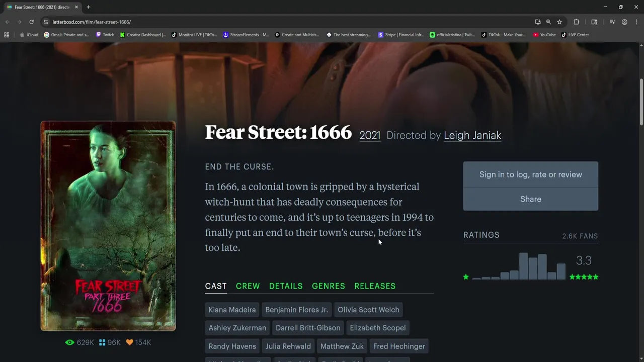The width and height of the screenshot is (644, 362).
Task: Open cast member Fred Hechinger
Action: (x=399, y=346)
